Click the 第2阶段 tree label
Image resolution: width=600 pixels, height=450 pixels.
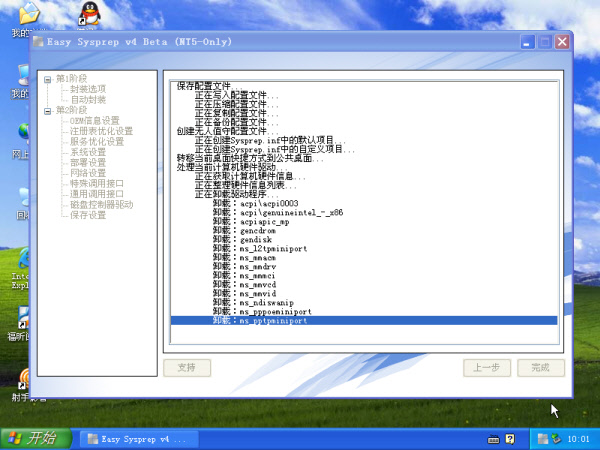tap(72, 111)
